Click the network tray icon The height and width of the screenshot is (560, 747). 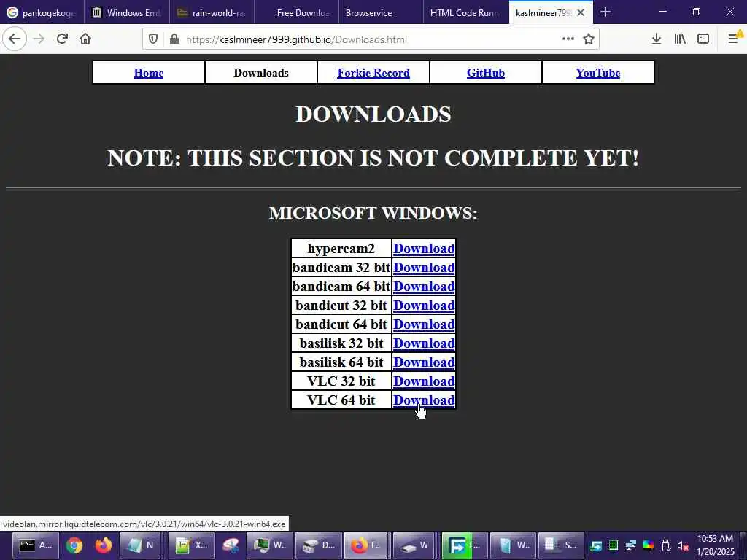pos(631,545)
